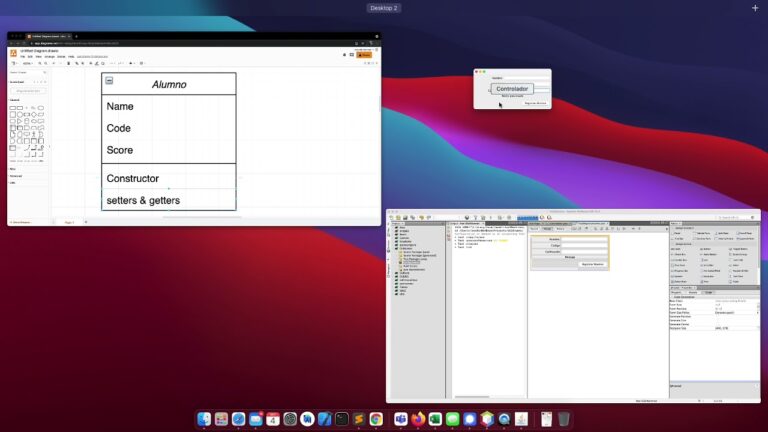The height and width of the screenshot is (432, 768).
Task: Expand the Scratchpad section in draw.io sidebar
Action: pos(17,82)
